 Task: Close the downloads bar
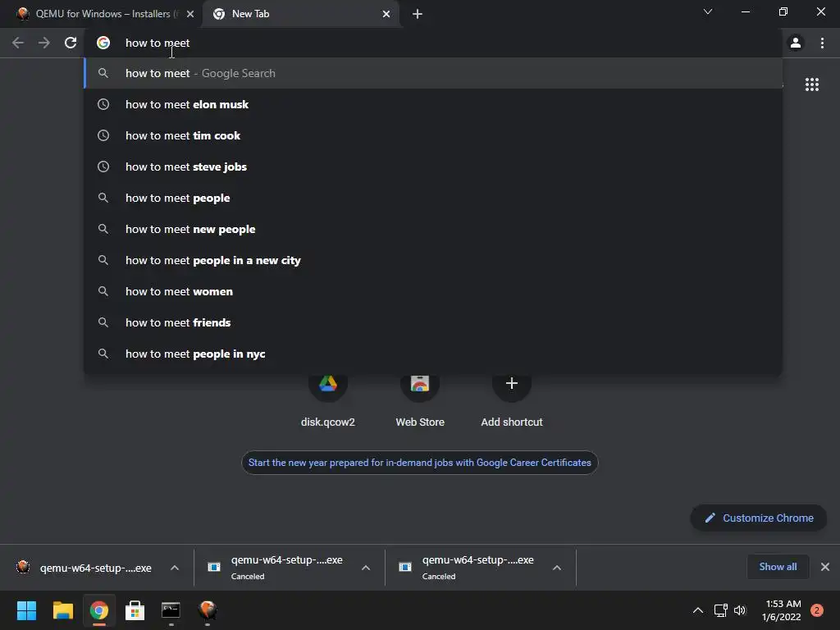coord(825,567)
